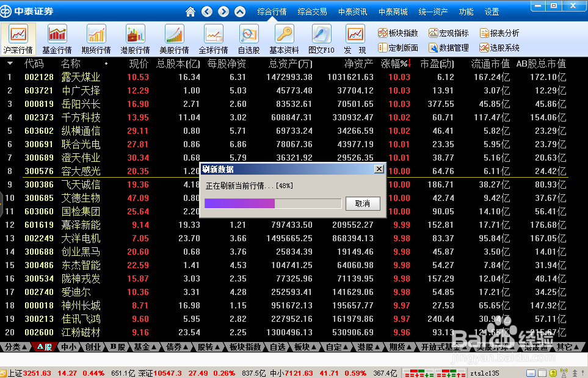
Task: Open the 沪深行情 toolbar icon
Action: click(x=18, y=39)
